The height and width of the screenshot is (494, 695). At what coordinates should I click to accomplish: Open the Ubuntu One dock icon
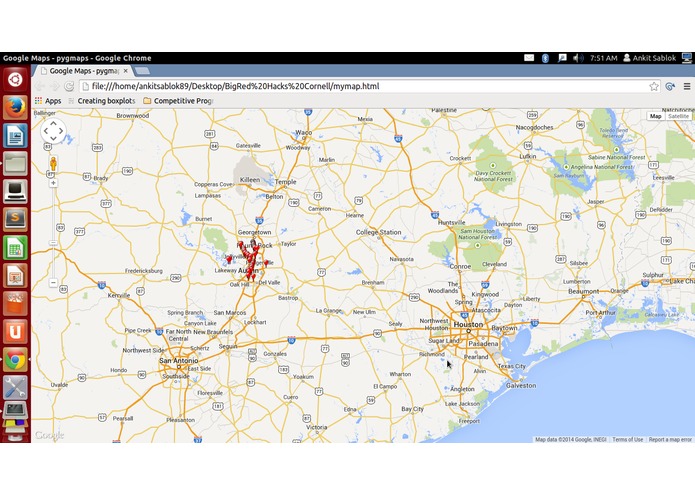[15, 331]
